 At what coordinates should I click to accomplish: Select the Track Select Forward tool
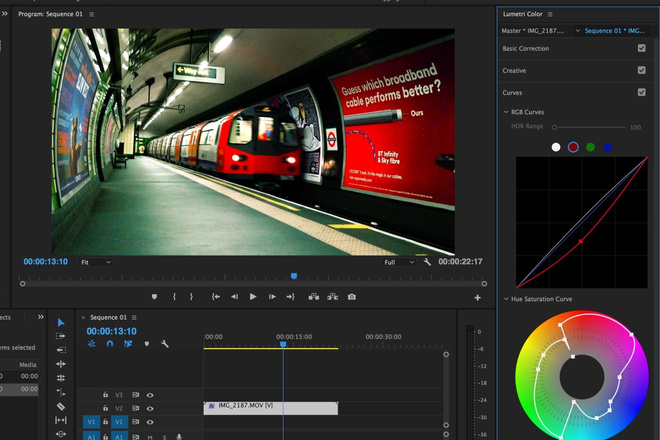(61, 336)
